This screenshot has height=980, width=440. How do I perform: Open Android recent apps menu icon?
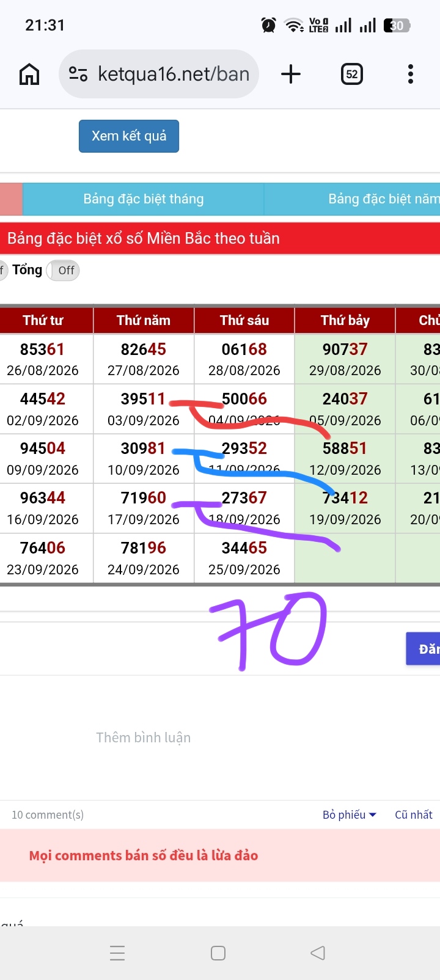(117, 953)
